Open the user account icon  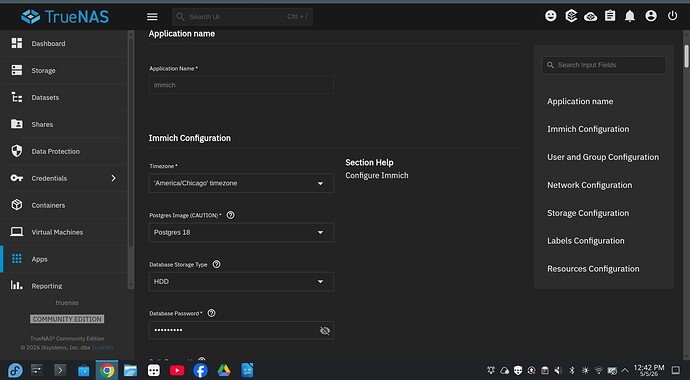651,16
